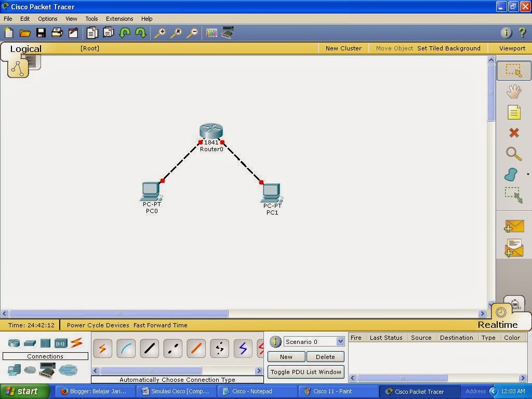Screen dimensions: 532x399
Task: Open the Switches device category
Action: [30, 343]
